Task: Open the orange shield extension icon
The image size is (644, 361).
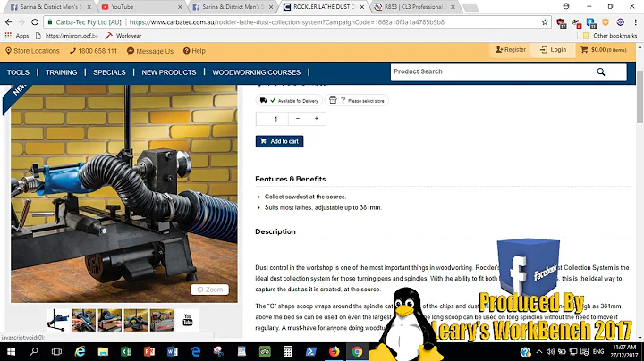Action: click(x=606, y=22)
